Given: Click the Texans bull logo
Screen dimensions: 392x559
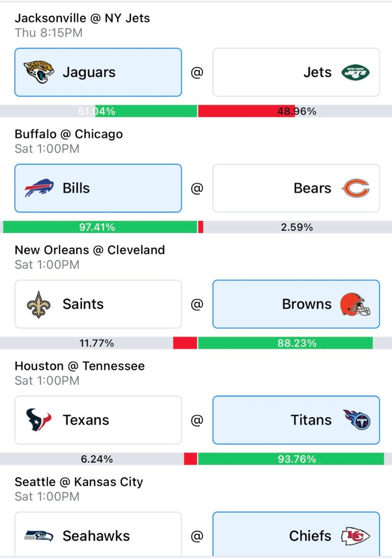Looking at the screenshot, I should coord(39,420).
